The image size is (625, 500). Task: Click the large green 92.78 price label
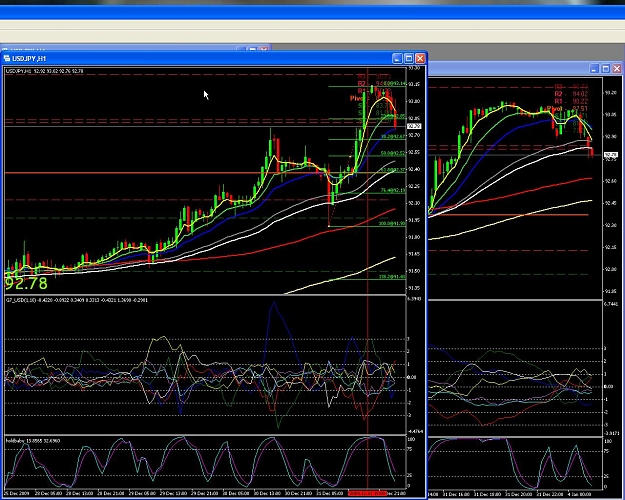click(x=26, y=283)
